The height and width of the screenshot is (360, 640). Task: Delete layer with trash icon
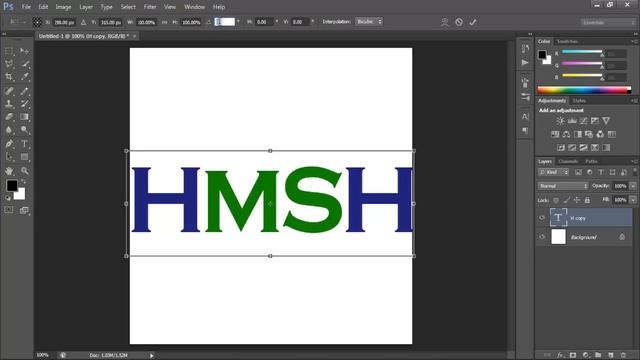pyautogui.click(x=623, y=355)
